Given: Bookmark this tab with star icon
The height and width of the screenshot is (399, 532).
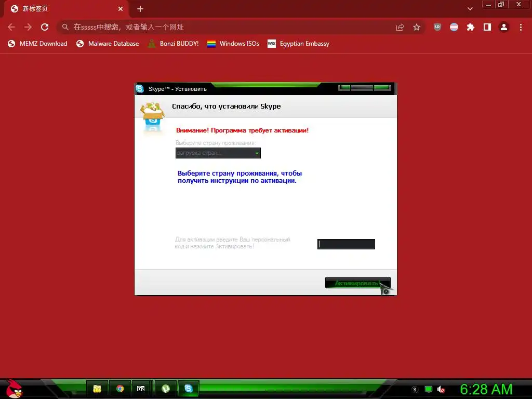Looking at the screenshot, I should click(417, 27).
